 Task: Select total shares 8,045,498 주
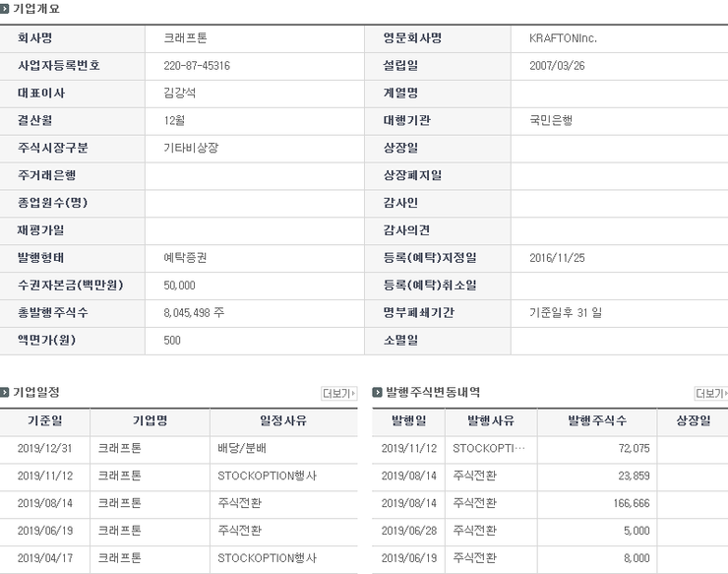pos(194,312)
